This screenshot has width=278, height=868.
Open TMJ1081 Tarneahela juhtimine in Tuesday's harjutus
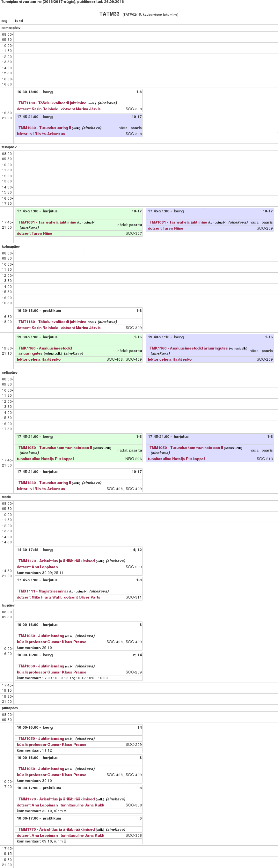click(47, 222)
